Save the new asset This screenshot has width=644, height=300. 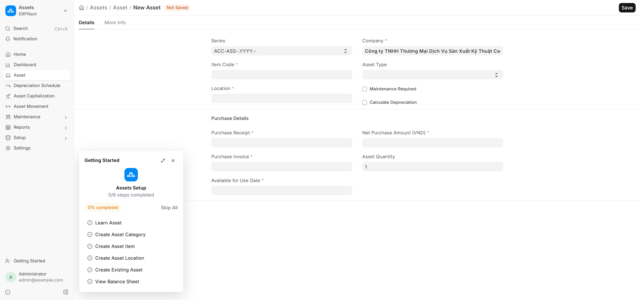(x=627, y=8)
